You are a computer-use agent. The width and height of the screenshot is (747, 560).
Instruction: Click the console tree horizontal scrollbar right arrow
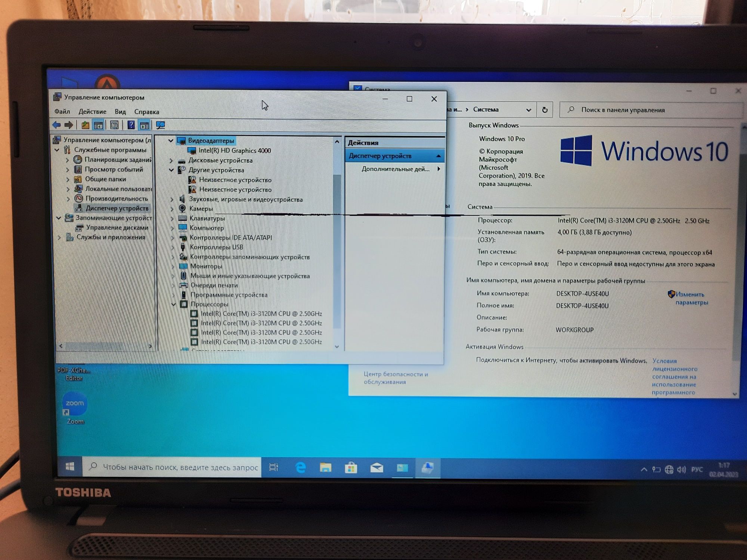click(150, 346)
